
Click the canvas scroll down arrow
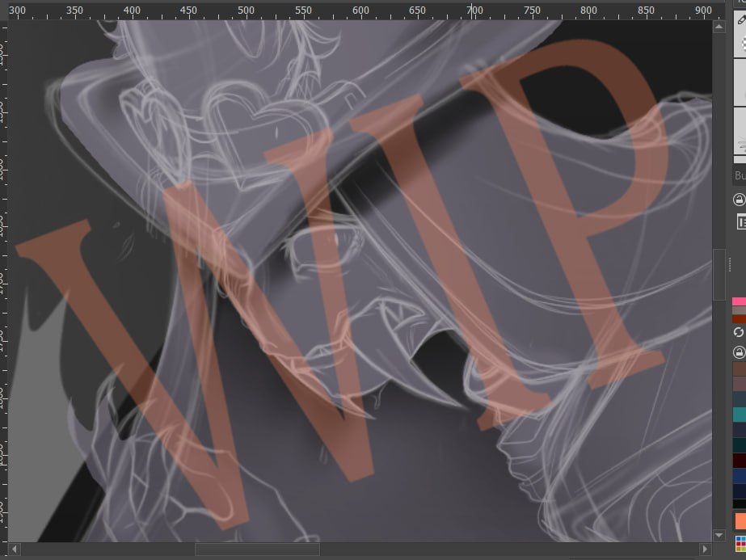click(719, 536)
